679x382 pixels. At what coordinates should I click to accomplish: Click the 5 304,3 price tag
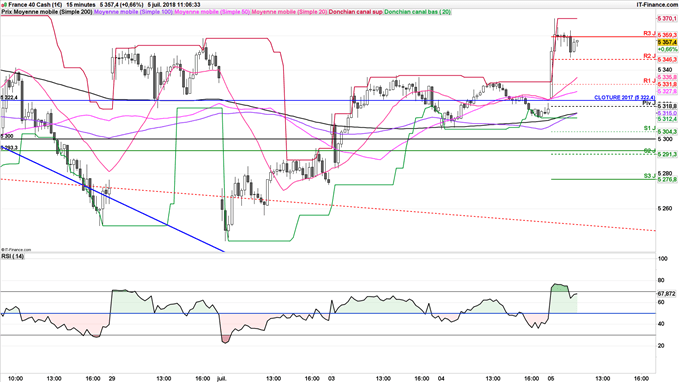(x=667, y=132)
